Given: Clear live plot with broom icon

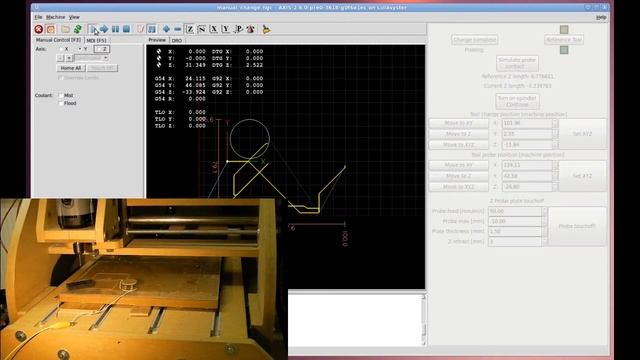Looking at the screenshot, I should coord(266,29).
